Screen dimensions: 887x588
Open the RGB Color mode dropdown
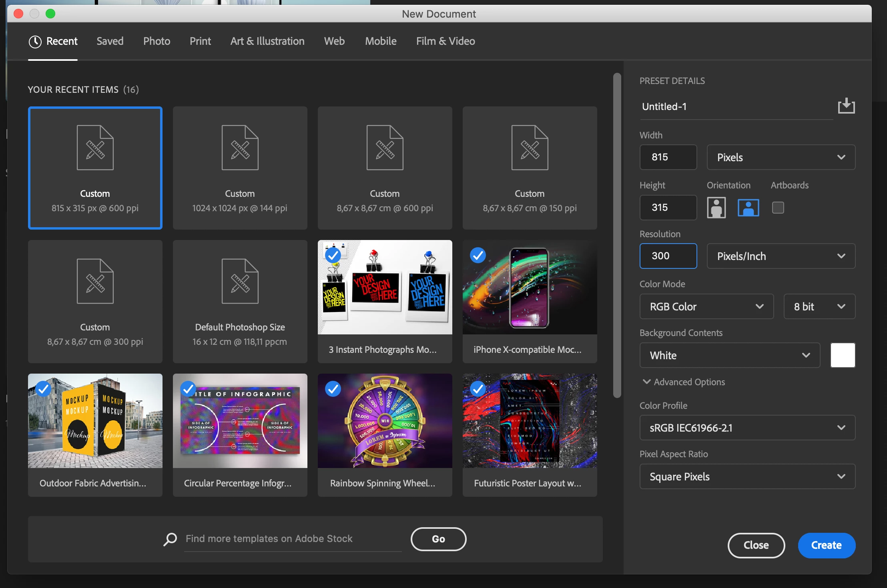pos(706,306)
